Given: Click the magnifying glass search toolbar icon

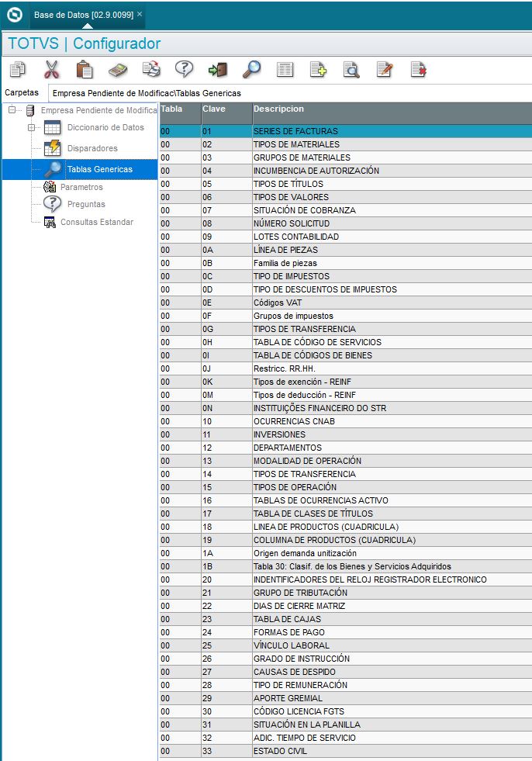Looking at the screenshot, I should [x=251, y=69].
